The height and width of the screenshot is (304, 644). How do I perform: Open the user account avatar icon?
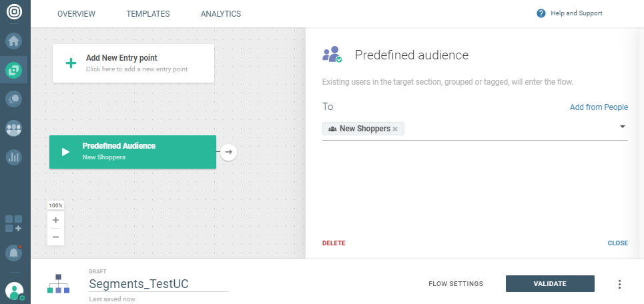[14, 291]
